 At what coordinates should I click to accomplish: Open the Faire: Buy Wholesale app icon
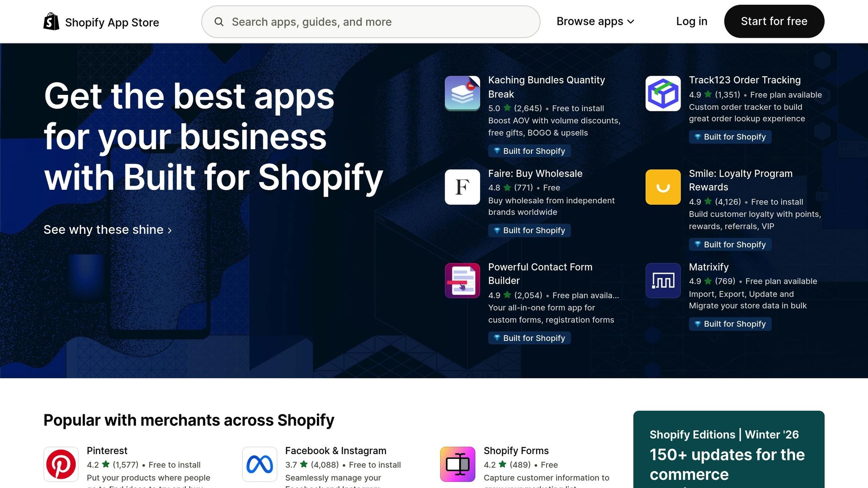[462, 187]
